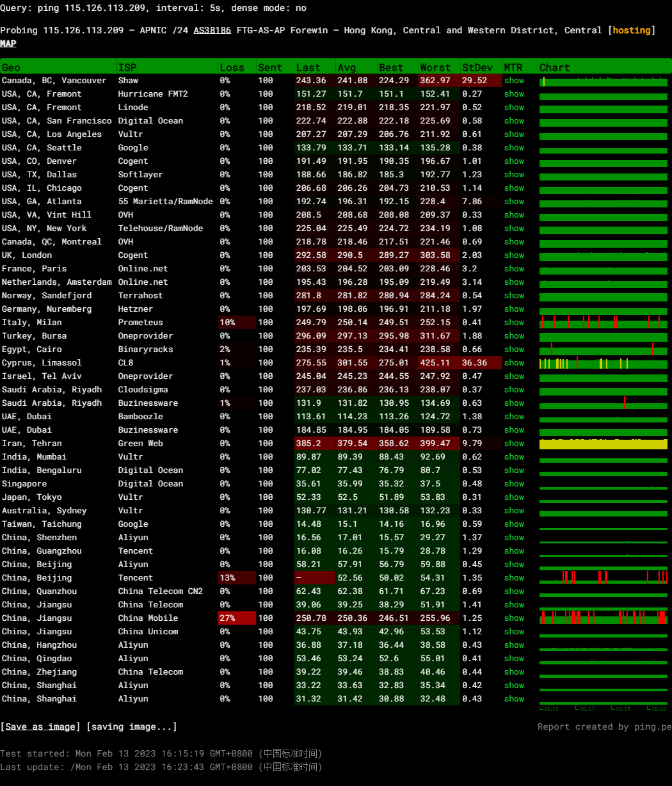This screenshot has width=672, height=786.
Task: Click the Geo column header
Action: point(11,67)
